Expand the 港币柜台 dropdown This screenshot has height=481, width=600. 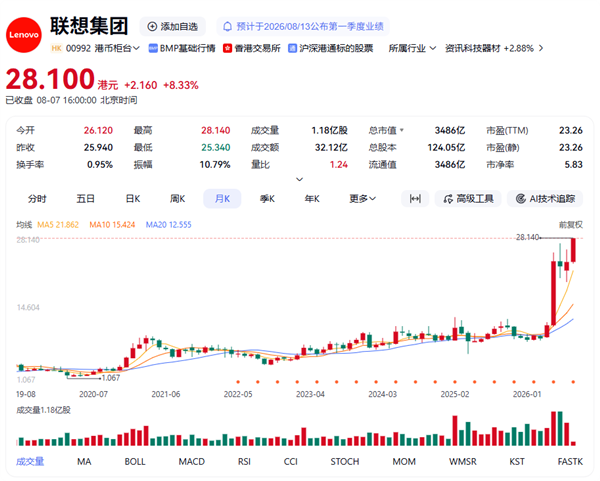point(117,48)
